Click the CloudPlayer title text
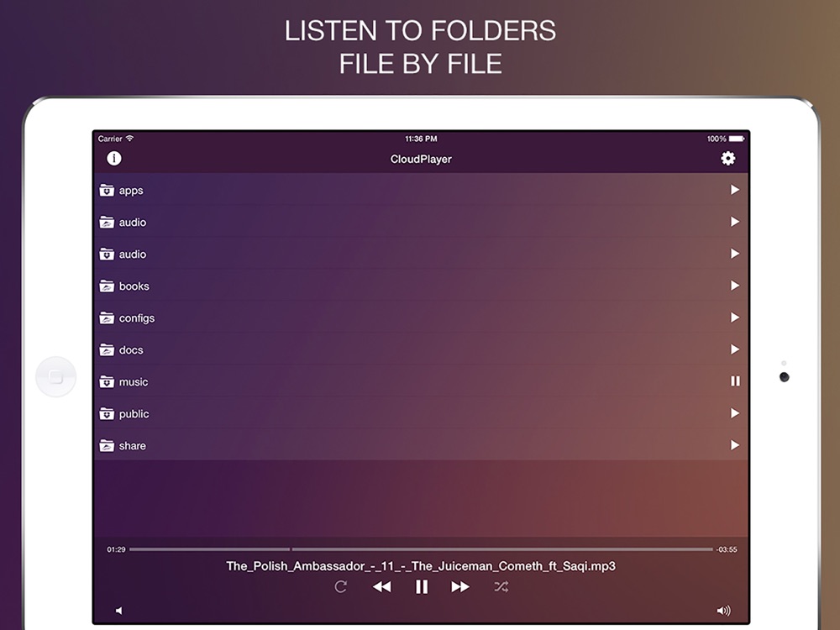This screenshot has height=630, width=840. coord(421,159)
